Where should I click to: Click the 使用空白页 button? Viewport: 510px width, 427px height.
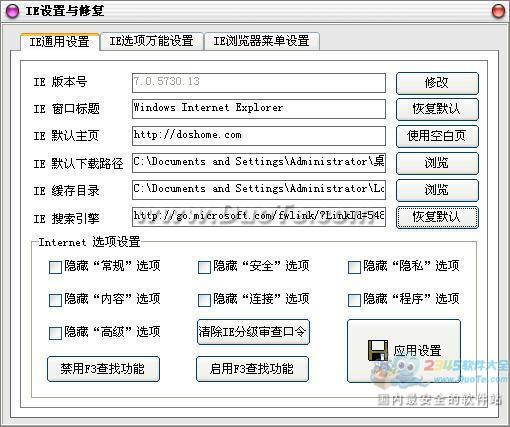tap(437, 136)
